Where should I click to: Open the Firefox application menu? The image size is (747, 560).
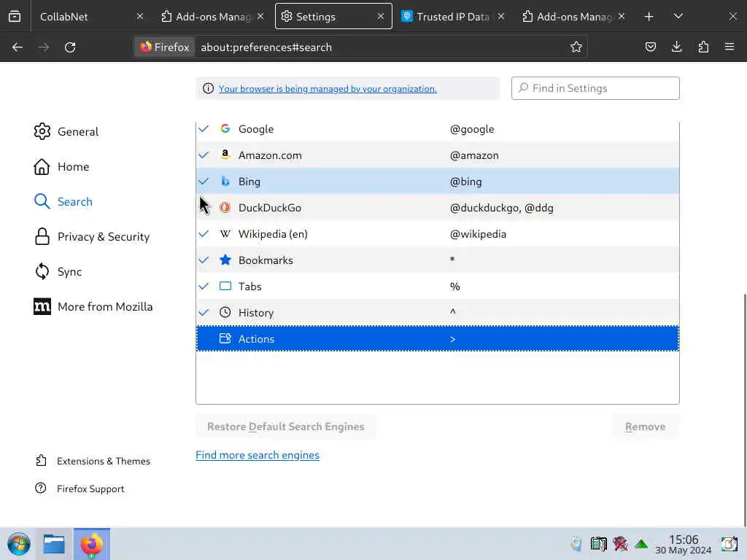[x=729, y=47]
